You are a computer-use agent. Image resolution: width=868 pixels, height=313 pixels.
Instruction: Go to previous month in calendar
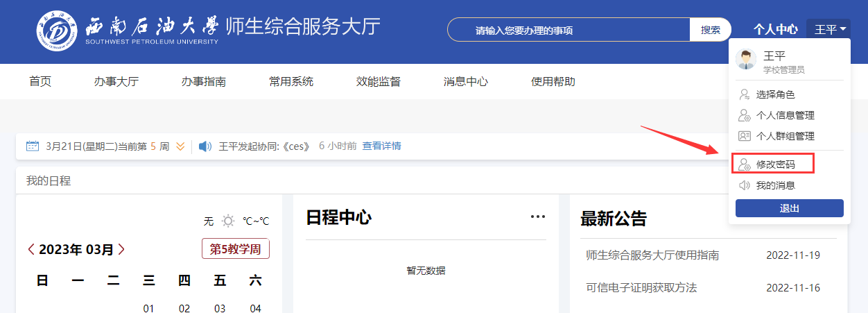(31, 250)
